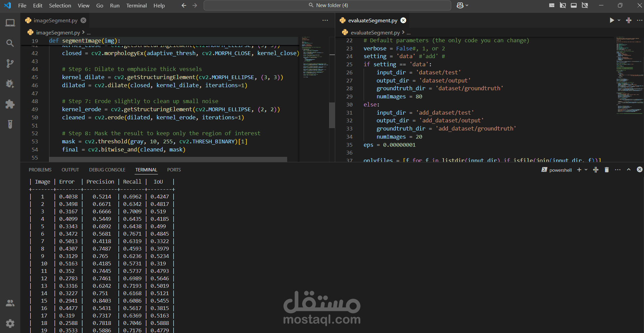This screenshot has height=333, width=644.
Task: Toggle the secondary side bar, crossed icon right of the panel toggle
Action: (585, 5)
